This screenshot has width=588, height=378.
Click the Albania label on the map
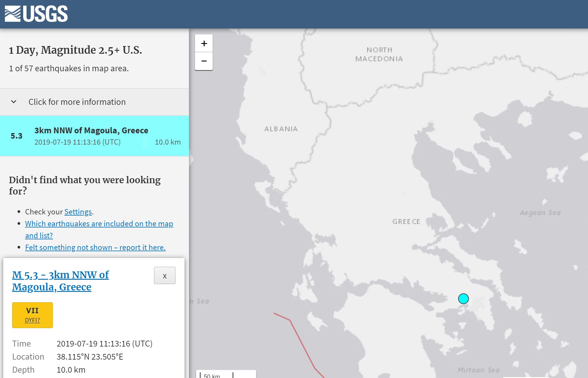[x=281, y=129]
